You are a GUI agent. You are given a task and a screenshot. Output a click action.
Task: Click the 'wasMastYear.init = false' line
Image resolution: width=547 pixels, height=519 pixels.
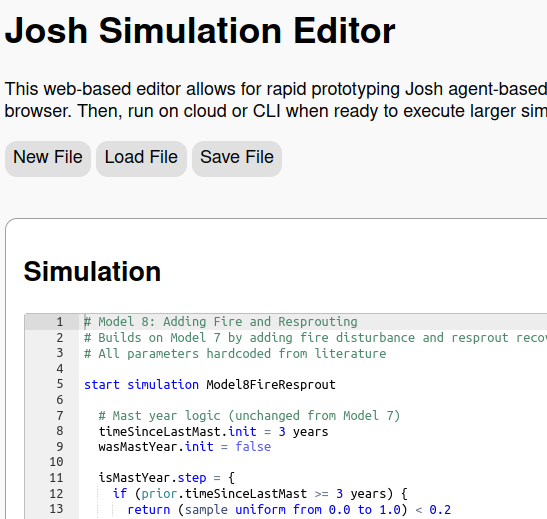tap(185, 447)
